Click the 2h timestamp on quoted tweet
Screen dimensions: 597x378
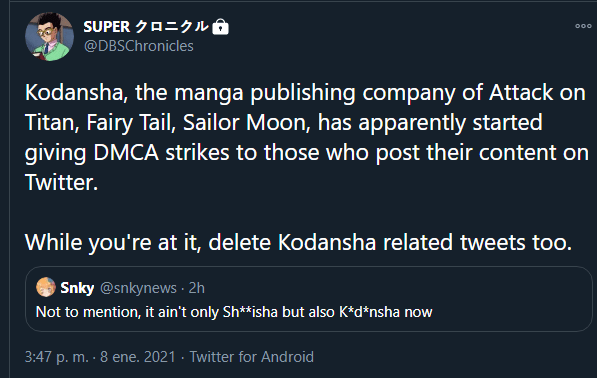pyautogui.click(x=196, y=288)
